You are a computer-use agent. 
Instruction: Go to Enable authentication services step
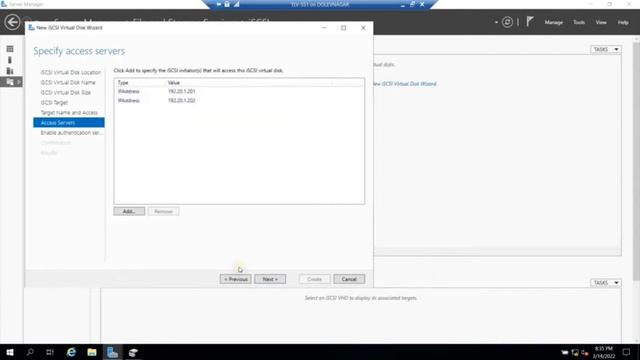click(x=71, y=133)
